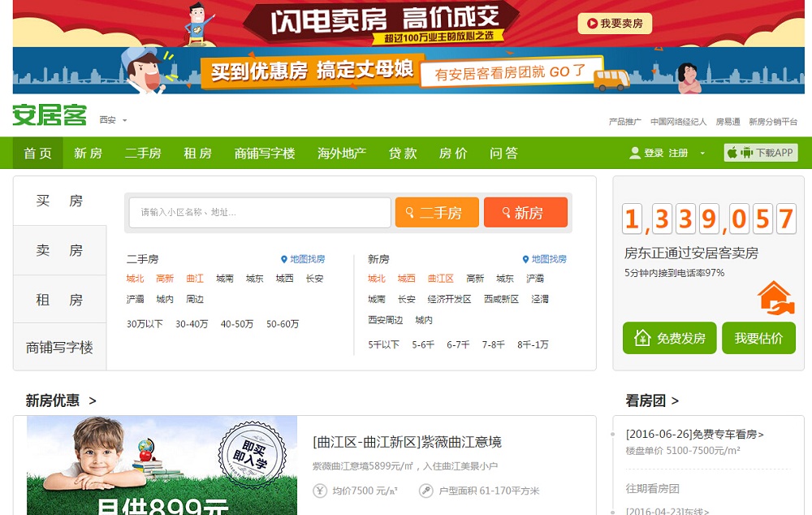The height and width of the screenshot is (515, 812).
Task: Select the 商铺写字楼 side tab
Action: [59, 347]
